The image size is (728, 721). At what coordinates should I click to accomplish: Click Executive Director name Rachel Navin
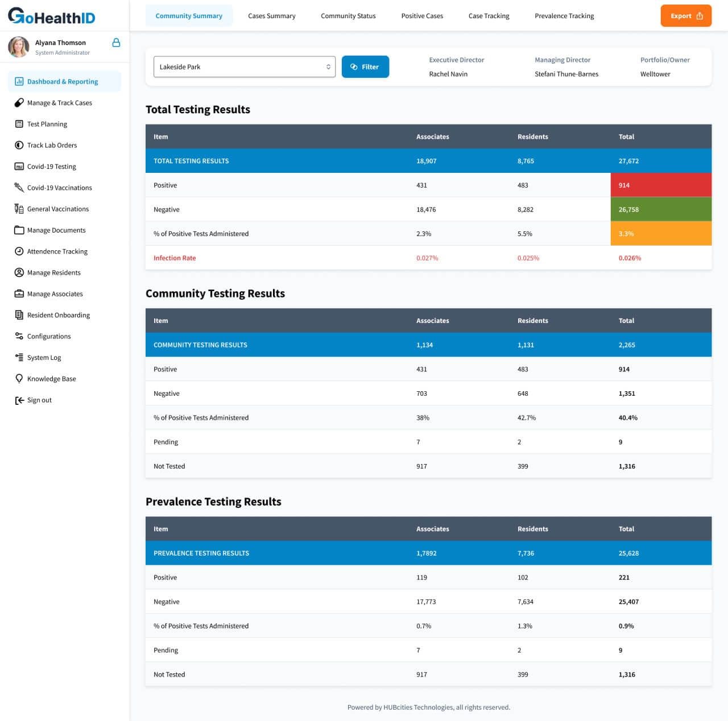pos(448,74)
